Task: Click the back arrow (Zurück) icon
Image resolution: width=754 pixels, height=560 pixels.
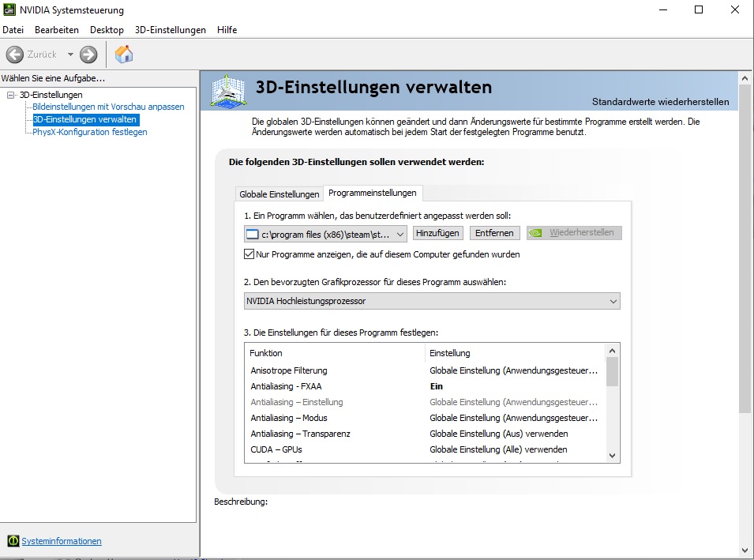Action: point(15,54)
